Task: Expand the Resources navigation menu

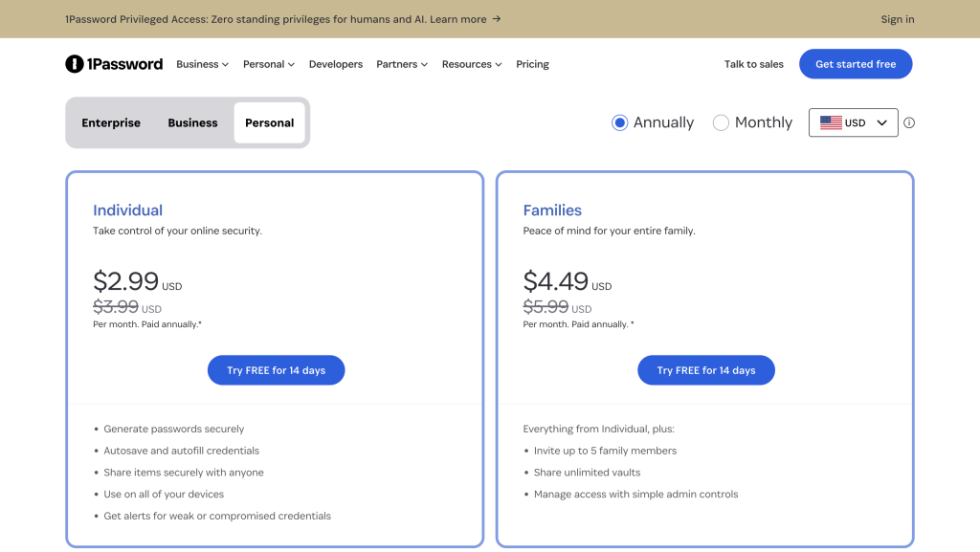Action: point(472,64)
